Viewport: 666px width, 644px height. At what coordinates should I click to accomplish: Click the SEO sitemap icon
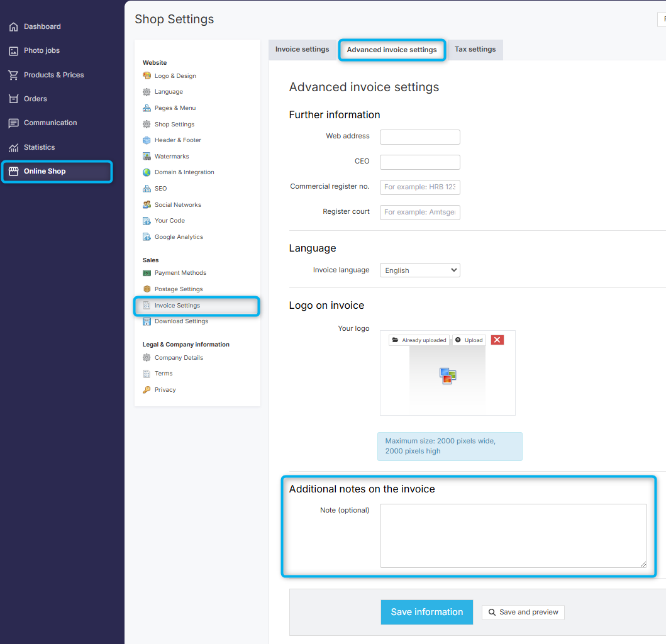click(x=147, y=188)
